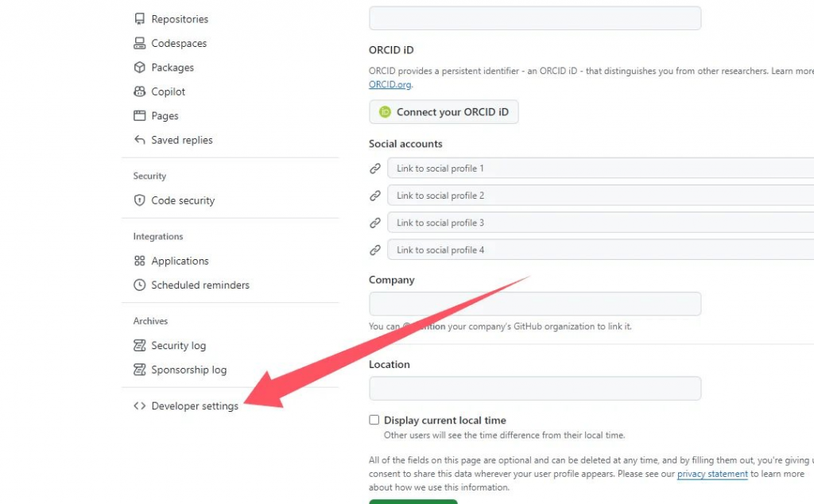This screenshot has width=814, height=504.
Task: Click the Copilot icon in sidebar
Action: 140,92
